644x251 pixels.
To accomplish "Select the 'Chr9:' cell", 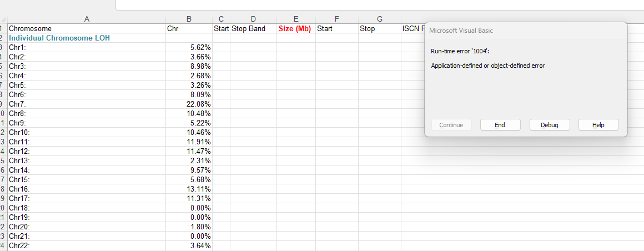I will click(x=87, y=123).
